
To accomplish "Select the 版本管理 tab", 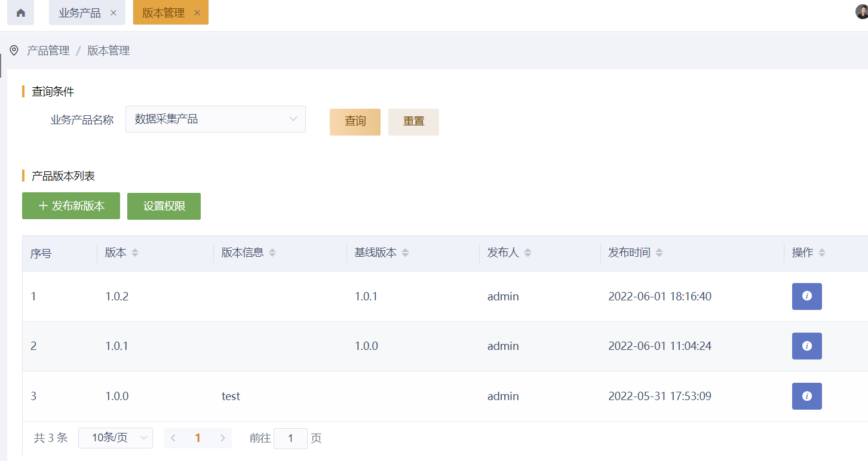I will pyautogui.click(x=163, y=13).
